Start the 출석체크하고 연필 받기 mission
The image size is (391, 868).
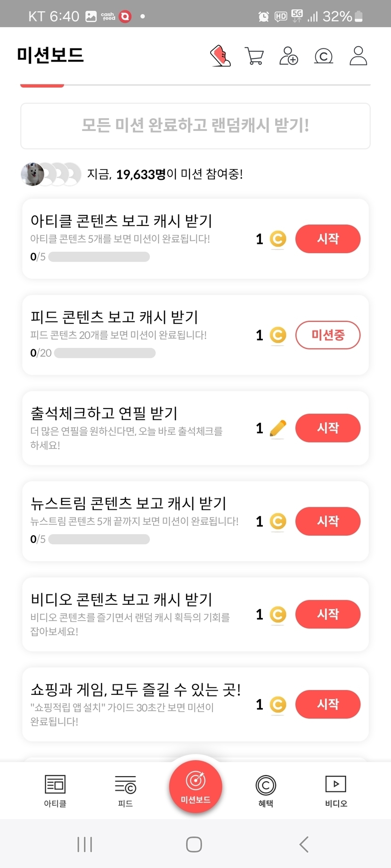click(328, 428)
